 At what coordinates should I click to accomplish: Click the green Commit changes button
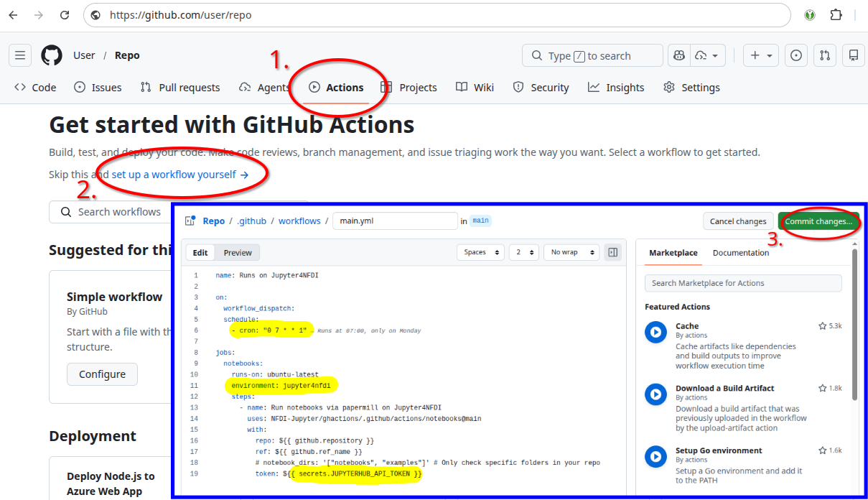[818, 221]
